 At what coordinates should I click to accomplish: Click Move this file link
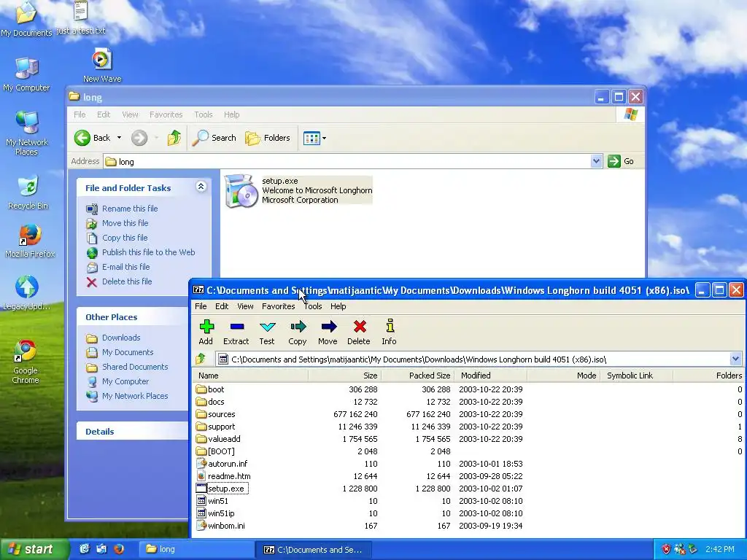point(125,223)
